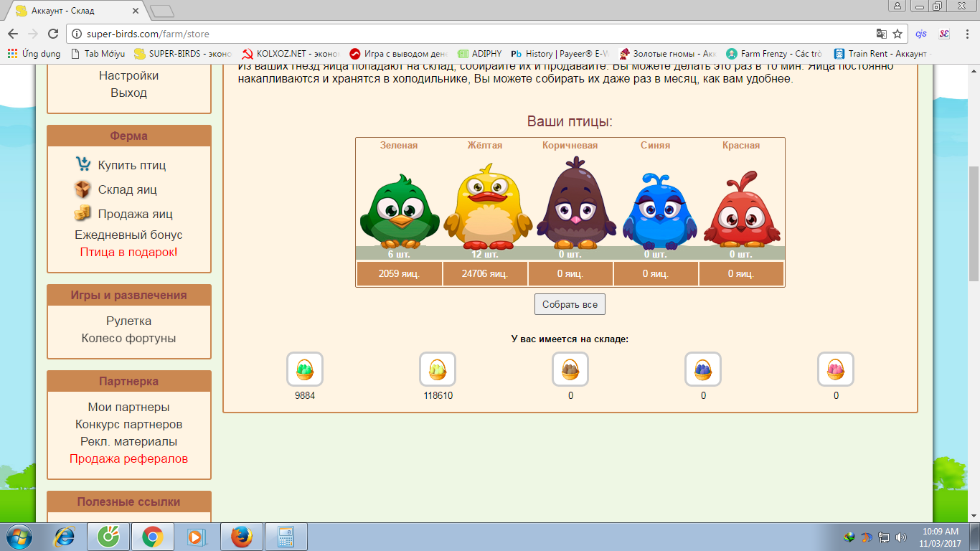Click the 9884 stock count text
Screen dimensions: 980x551
point(305,395)
